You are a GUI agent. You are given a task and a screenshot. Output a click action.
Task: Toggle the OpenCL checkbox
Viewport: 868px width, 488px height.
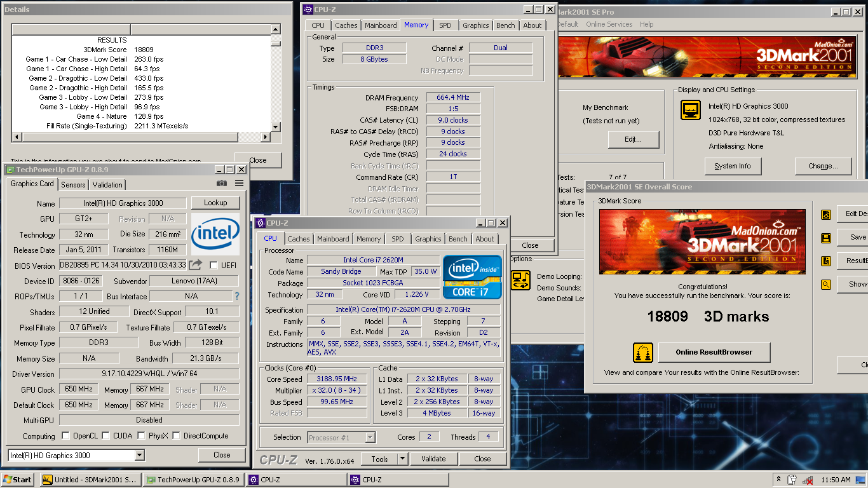click(65, 436)
